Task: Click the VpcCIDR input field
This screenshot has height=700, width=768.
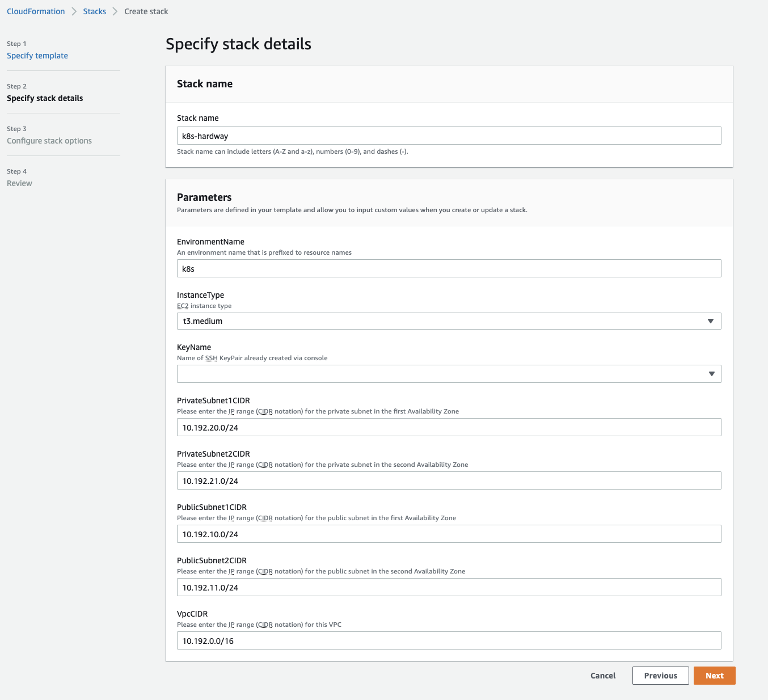Action: tap(449, 640)
